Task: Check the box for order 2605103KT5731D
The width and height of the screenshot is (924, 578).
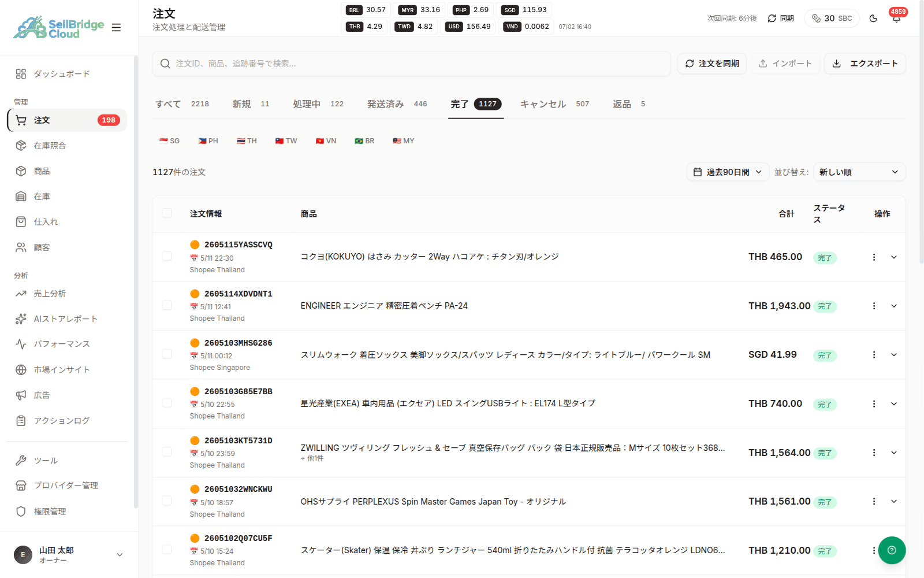Action: pos(167,451)
